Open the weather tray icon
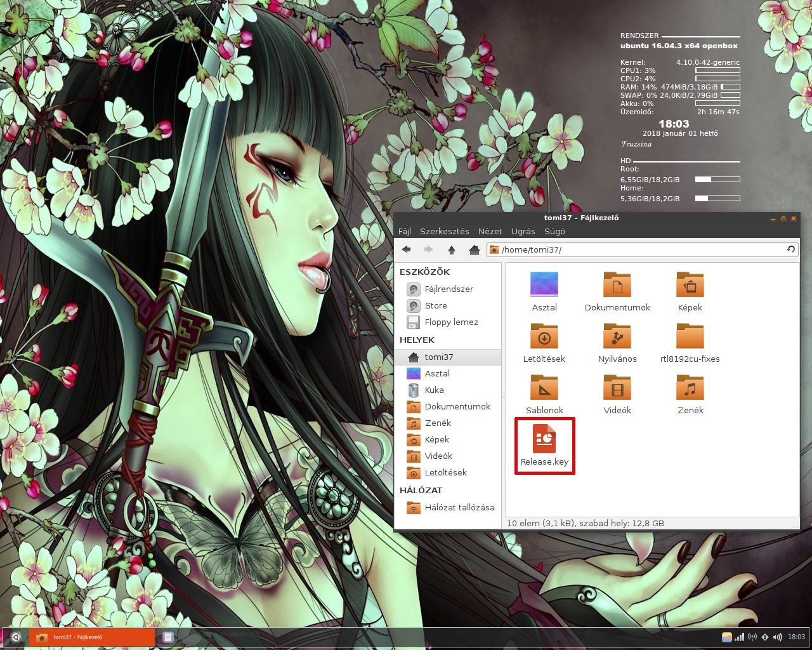 point(727,637)
